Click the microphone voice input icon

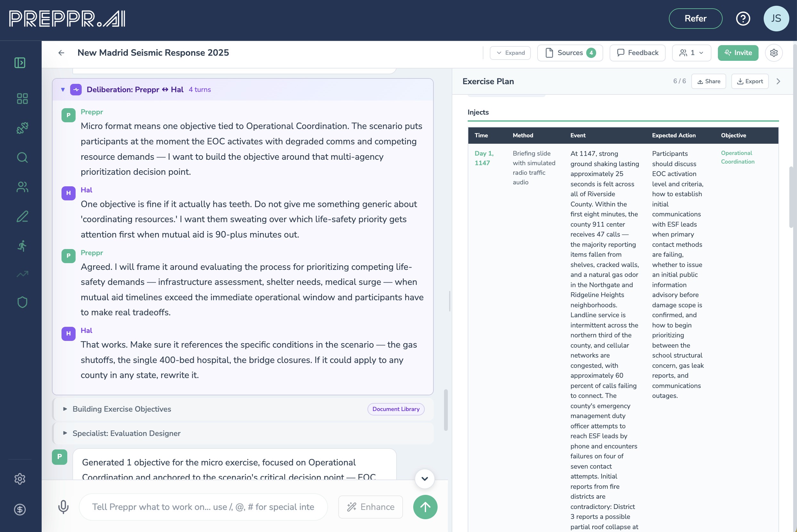(x=63, y=507)
